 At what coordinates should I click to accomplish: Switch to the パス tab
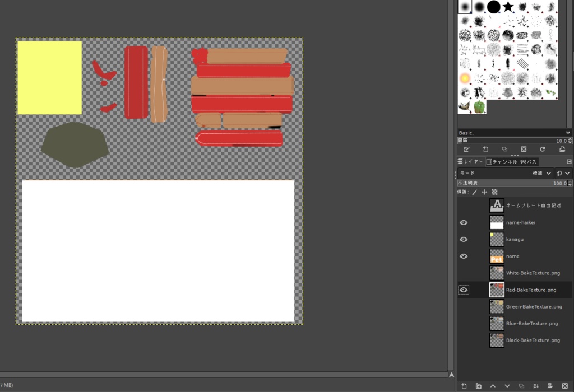tap(528, 161)
